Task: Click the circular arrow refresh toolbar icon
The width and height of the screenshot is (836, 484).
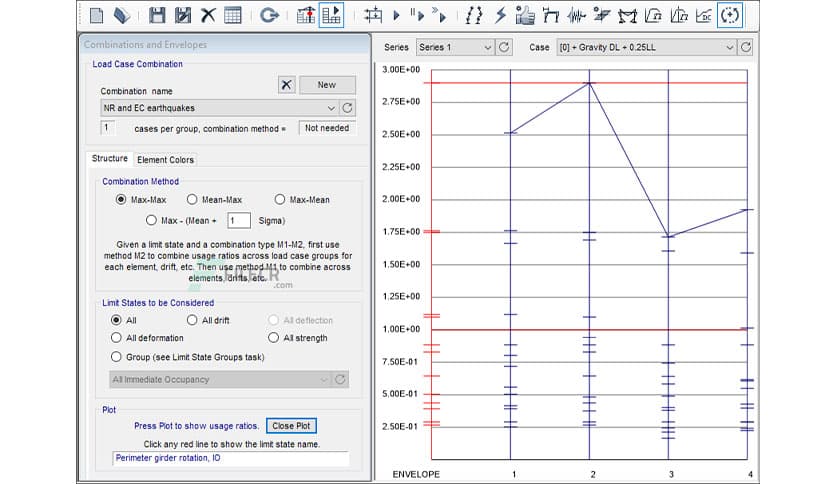Action: (268, 15)
